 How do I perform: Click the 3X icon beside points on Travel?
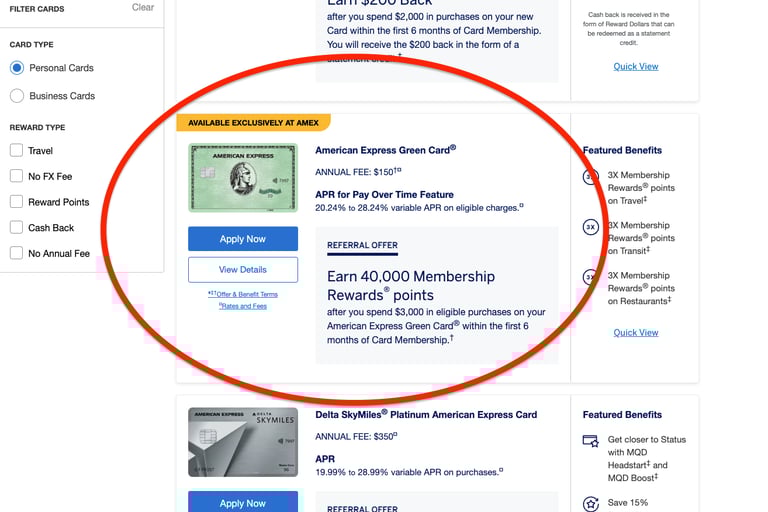coord(591,176)
